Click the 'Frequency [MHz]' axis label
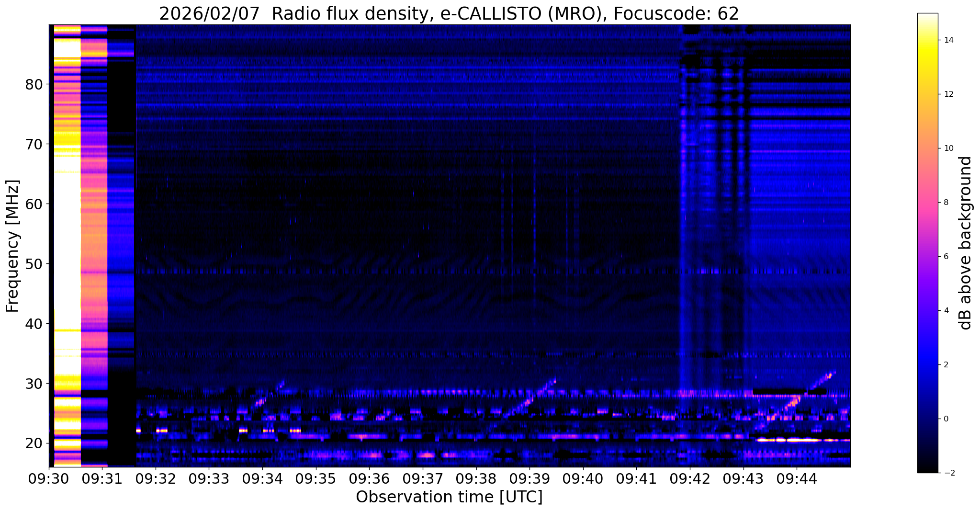Screen dimensions: 980x511 (x=13, y=246)
